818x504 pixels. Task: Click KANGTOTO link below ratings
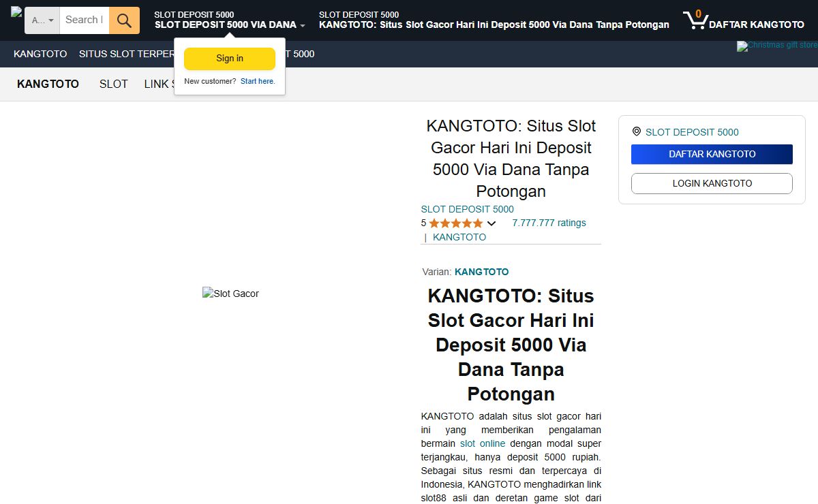point(459,237)
